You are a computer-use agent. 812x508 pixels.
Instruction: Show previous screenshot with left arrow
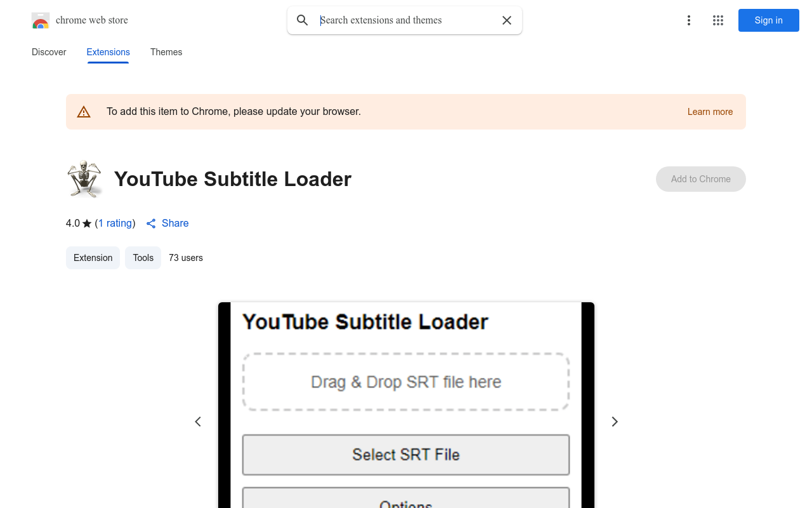tap(198, 422)
